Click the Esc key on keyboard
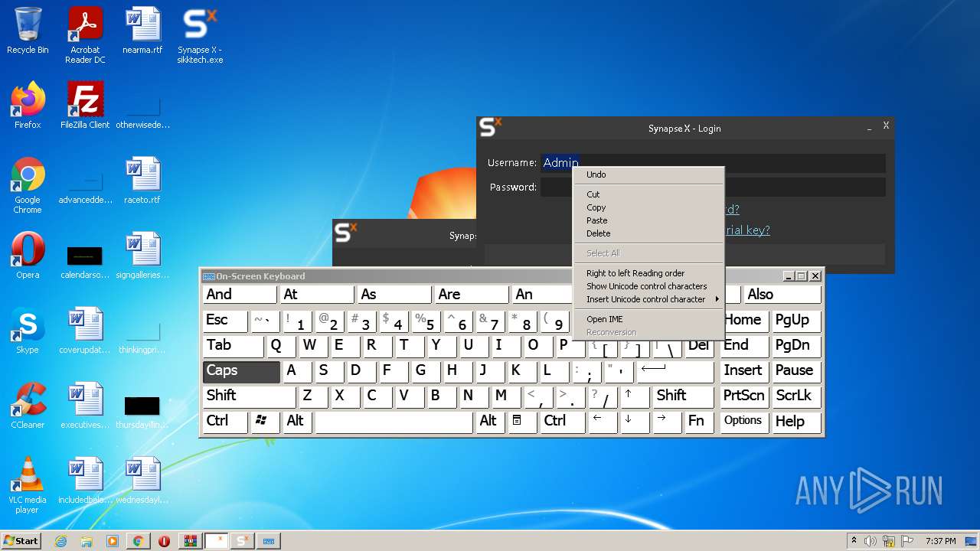 (225, 321)
